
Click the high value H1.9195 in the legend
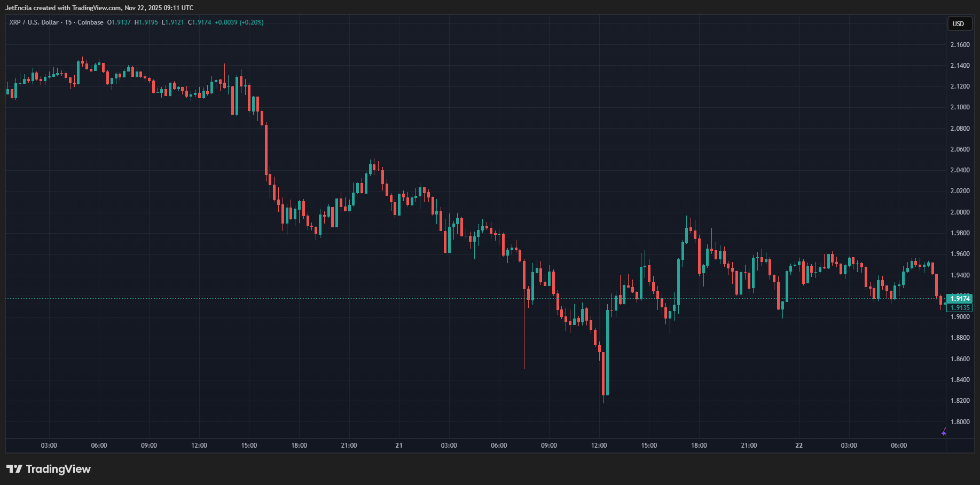coord(146,22)
